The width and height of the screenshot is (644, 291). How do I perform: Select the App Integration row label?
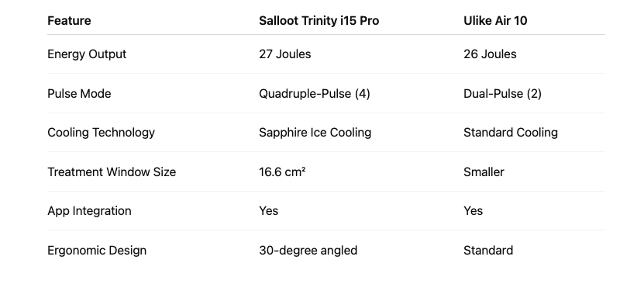[89, 211]
